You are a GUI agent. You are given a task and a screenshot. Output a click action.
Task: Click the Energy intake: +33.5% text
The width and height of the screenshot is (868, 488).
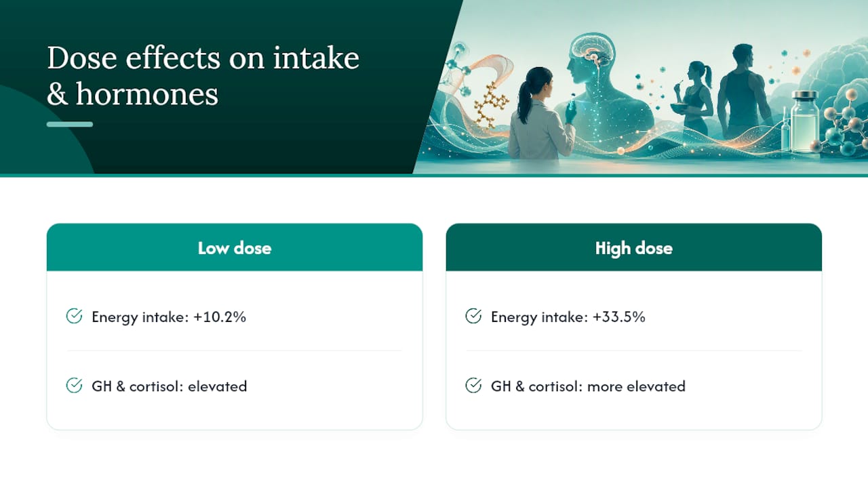568,317
